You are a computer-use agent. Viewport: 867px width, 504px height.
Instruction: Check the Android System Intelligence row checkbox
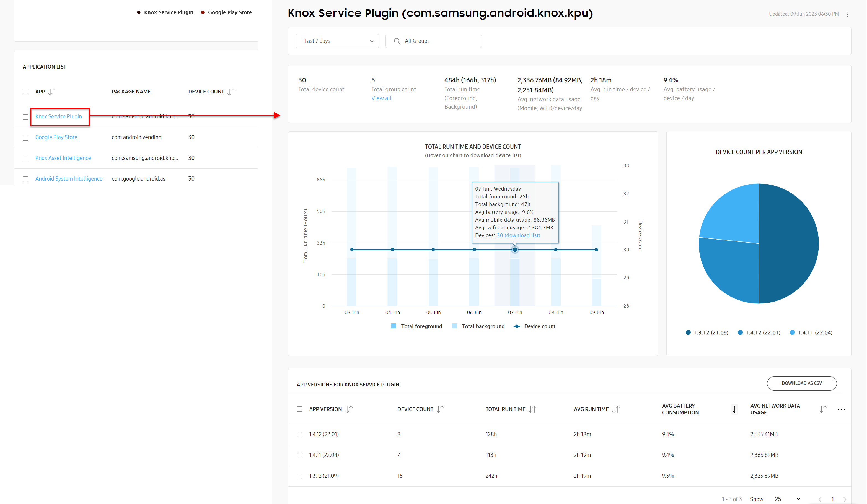[x=25, y=180]
